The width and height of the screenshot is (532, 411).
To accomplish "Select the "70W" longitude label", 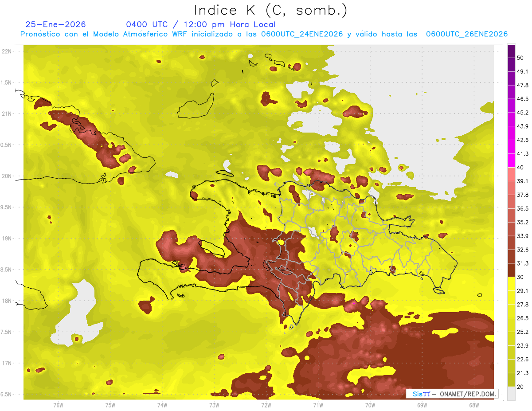I will point(370,405).
